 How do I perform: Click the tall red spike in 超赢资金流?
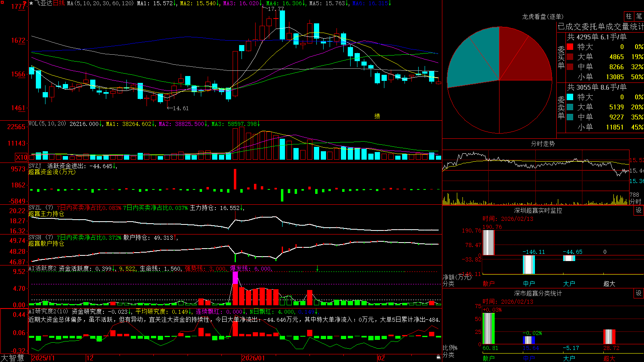[235, 179]
